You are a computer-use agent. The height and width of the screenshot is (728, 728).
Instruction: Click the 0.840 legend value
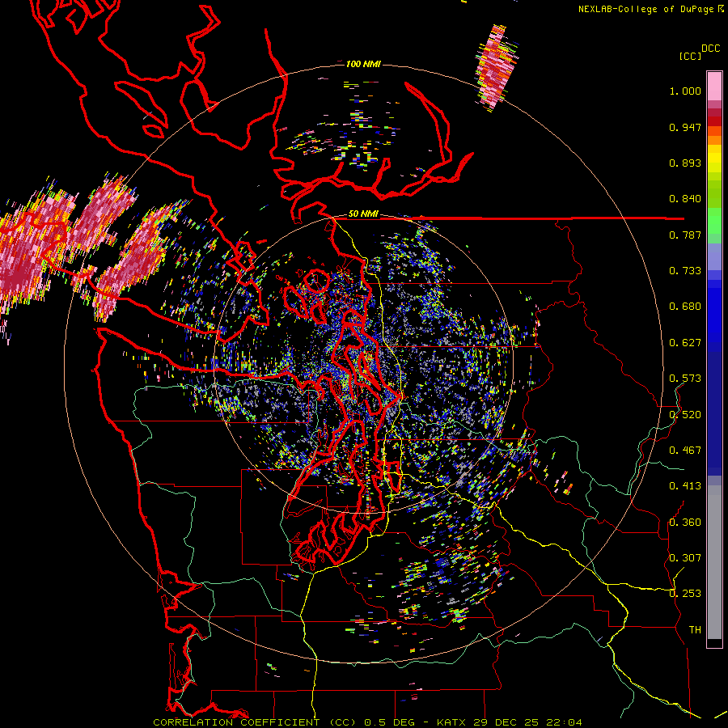685,199
